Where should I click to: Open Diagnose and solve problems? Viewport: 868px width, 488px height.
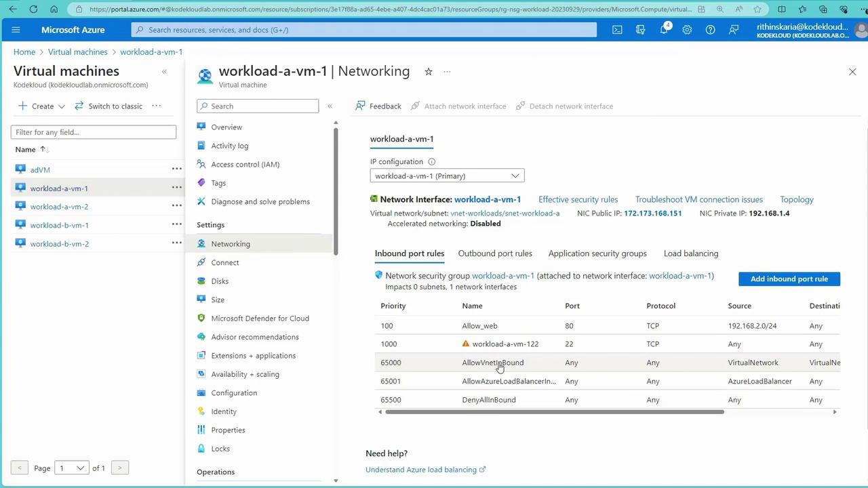pyautogui.click(x=260, y=201)
